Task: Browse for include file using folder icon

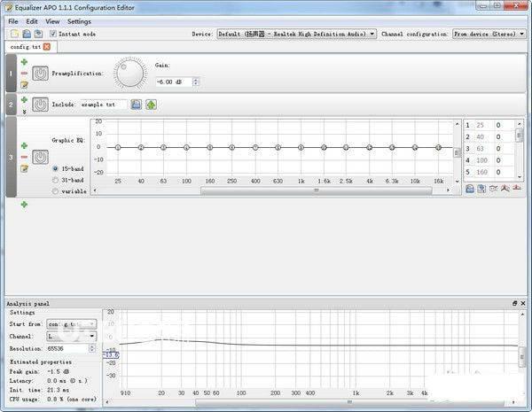Action: (136, 105)
